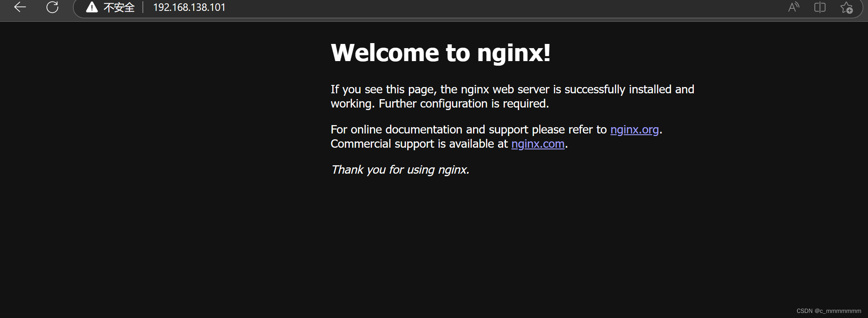Open split screen view icon
This screenshot has width=868, height=318.
click(820, 7)
